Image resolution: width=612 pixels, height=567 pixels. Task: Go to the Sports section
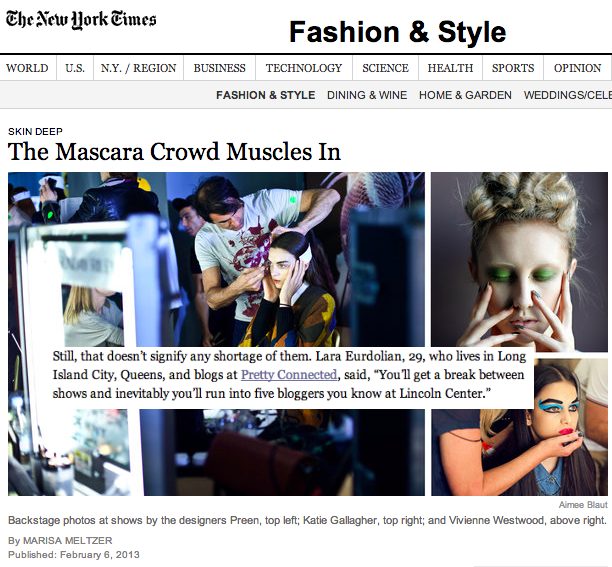tap(513, 69)
